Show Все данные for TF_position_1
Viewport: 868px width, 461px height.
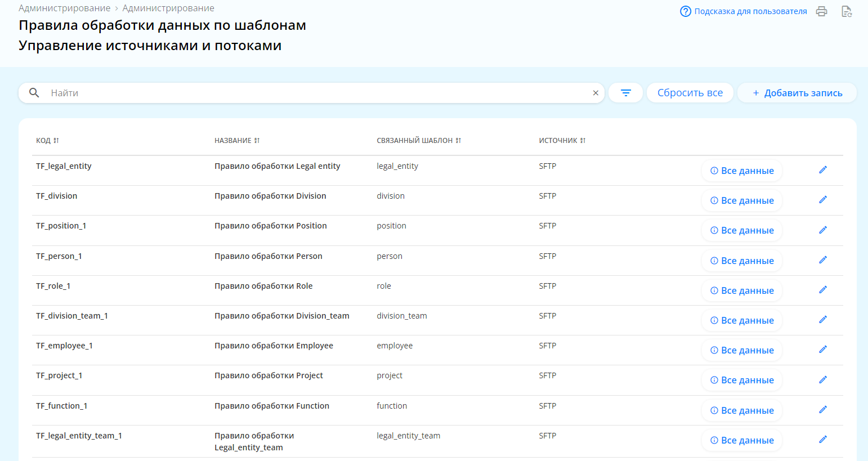tap(741, 230)
